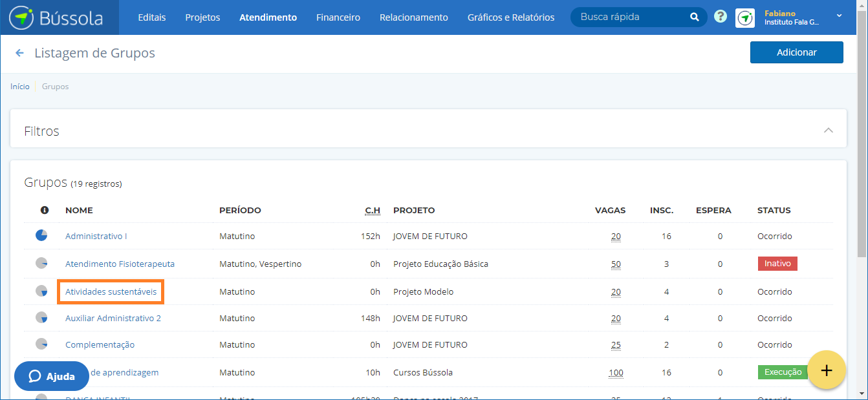Open the Ajuda chat button
This screenshot has width=868, height=400.
[x=52, y=376]
